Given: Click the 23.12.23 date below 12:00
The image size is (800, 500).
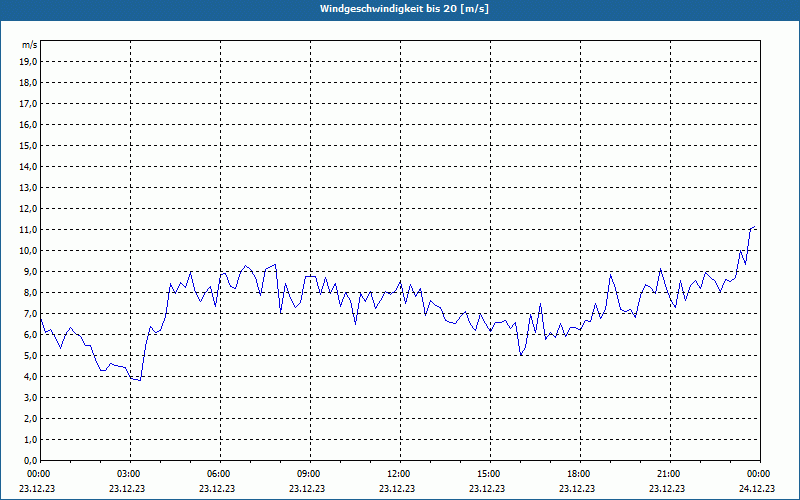Looking at the screenshot, I should 397,488.
